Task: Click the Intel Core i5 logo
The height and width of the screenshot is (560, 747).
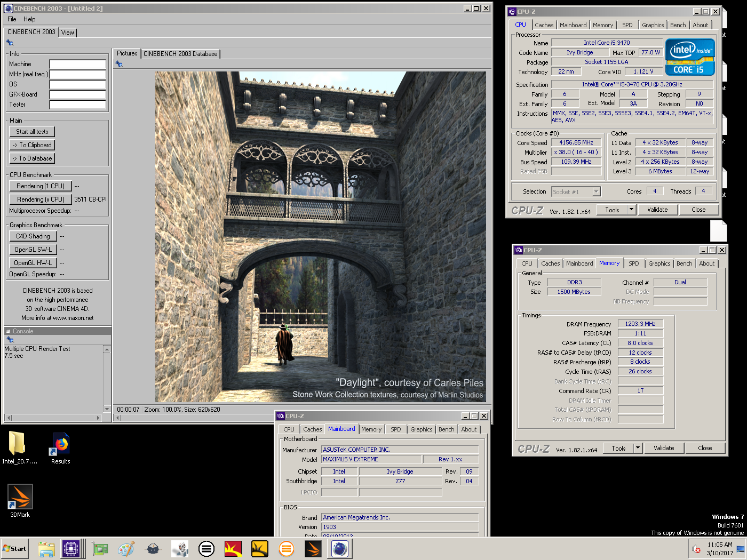Action: coord(690,57)
